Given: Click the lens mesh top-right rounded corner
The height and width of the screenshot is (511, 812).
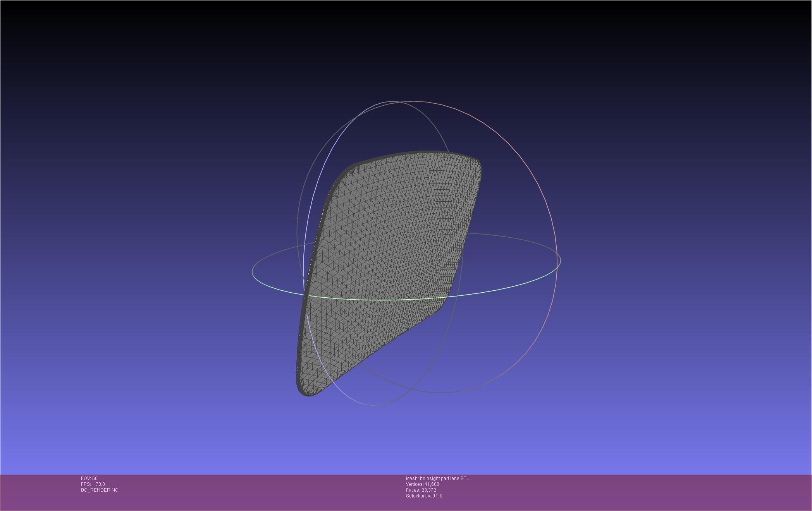Looking at the screenshot, I should click(477, 163).
